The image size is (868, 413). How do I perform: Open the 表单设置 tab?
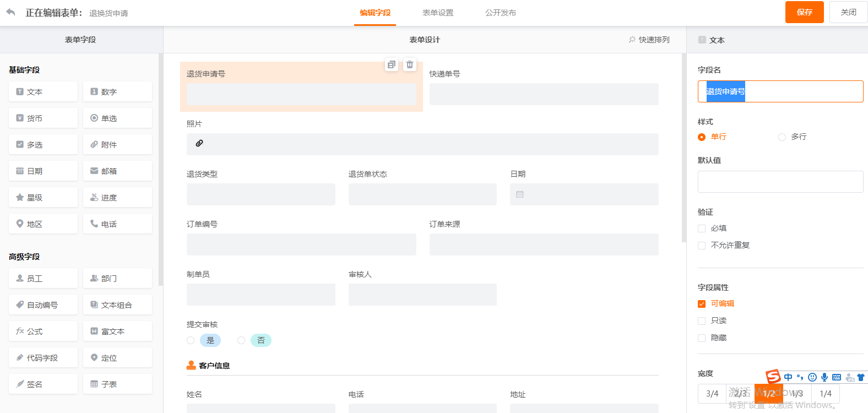(438, 13)
